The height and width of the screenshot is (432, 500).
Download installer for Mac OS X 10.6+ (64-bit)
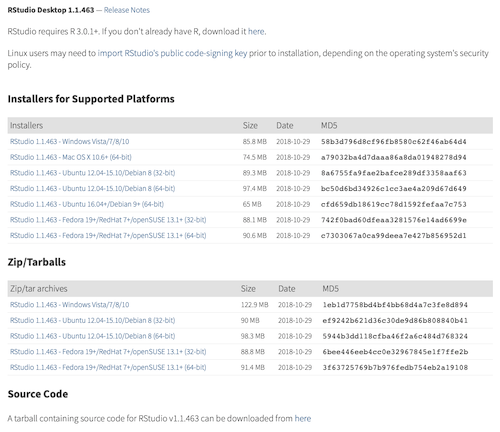click(x=71, y=157)
